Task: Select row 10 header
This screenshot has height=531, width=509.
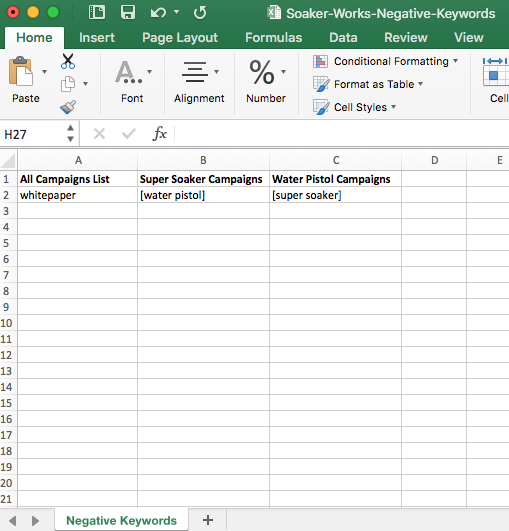Action: point(7,323)
